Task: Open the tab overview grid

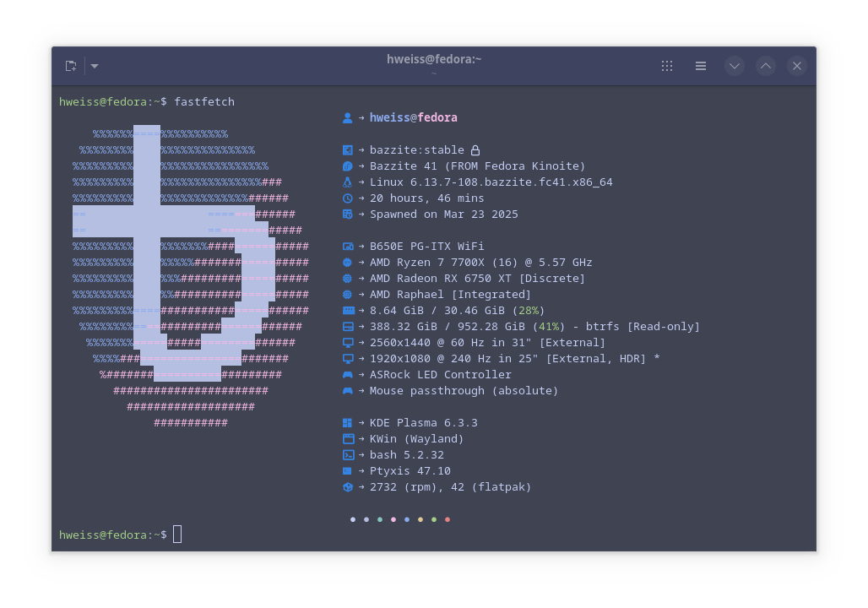Action: [667, 66]
